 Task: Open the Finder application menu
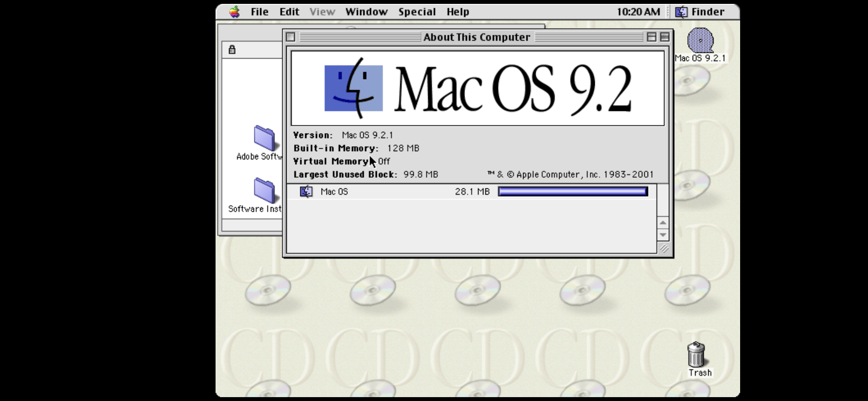point(700,12)
